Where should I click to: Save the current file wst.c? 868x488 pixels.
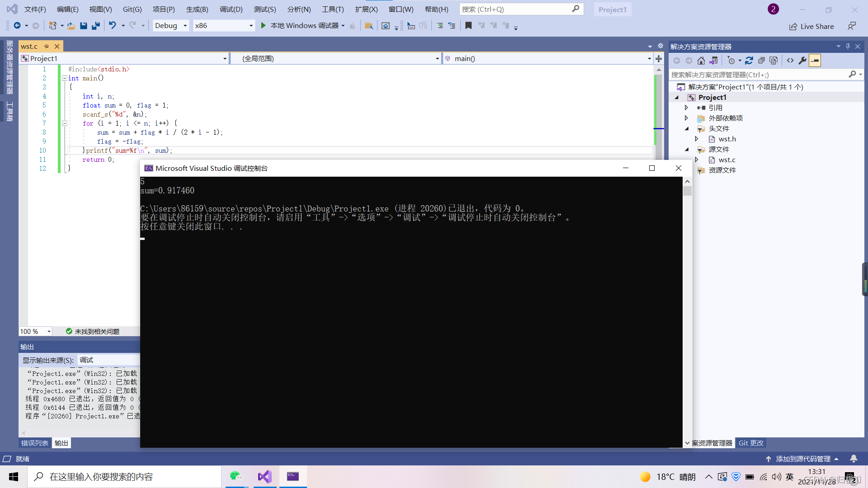(x=84, y=26)
